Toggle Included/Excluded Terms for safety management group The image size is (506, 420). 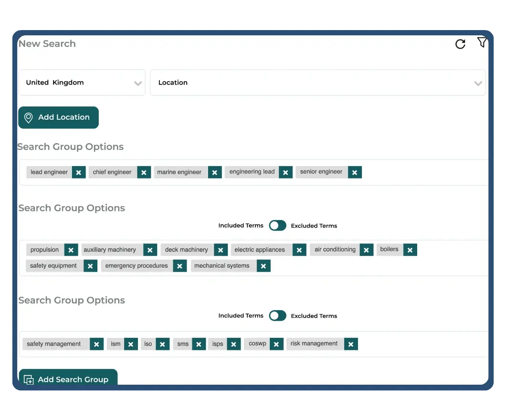(x=277, y=315)
